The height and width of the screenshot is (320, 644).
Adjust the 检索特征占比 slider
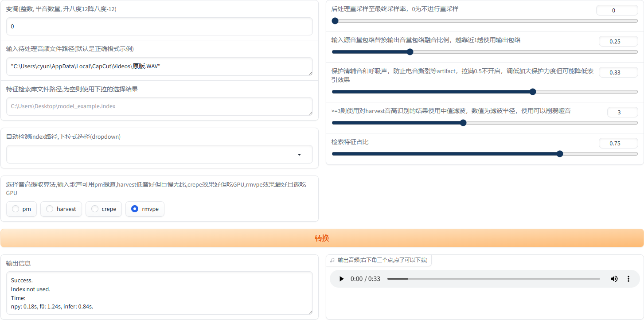click(484, 154)
